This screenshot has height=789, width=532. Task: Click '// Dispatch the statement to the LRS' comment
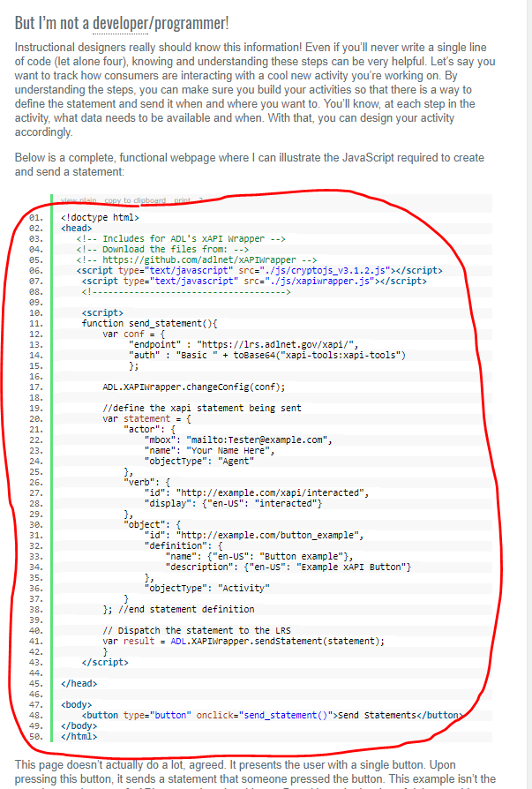pos(197,629)
